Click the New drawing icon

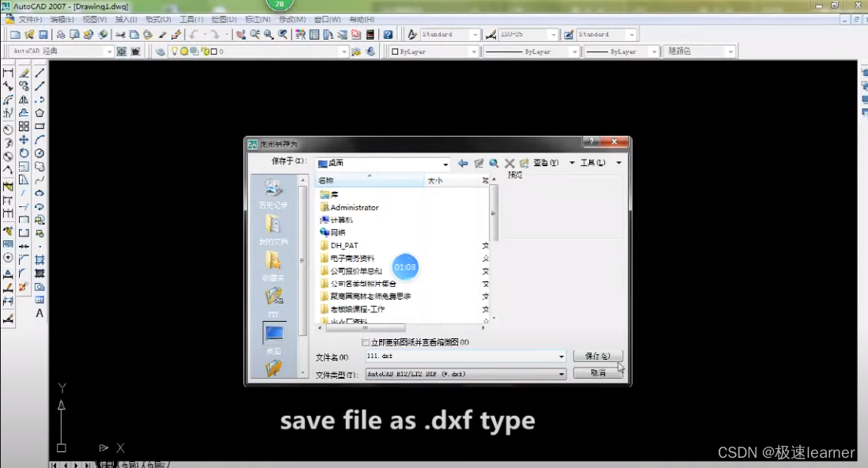pos(16,34)
